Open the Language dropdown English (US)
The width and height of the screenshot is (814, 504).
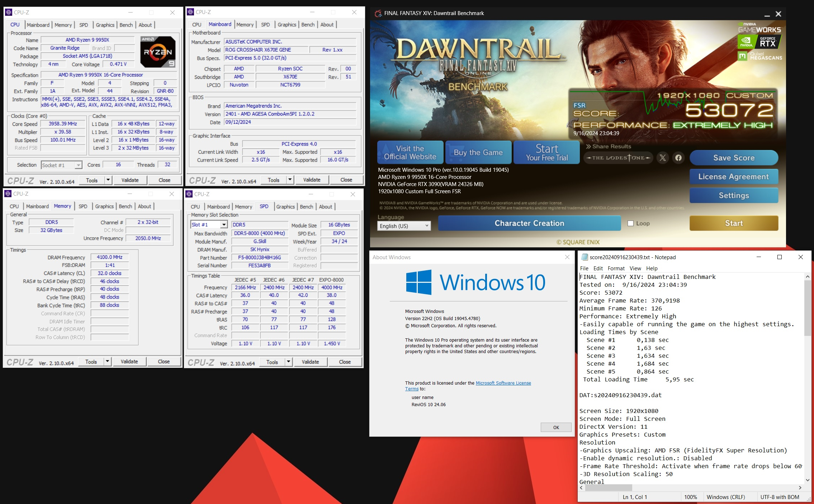(x=404, y=226)
